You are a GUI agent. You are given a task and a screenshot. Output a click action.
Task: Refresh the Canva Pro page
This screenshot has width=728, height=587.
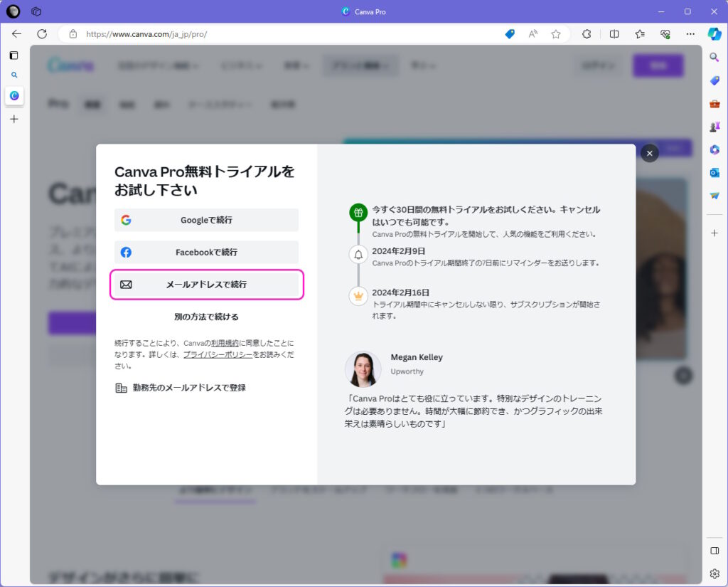pos(42,34)
